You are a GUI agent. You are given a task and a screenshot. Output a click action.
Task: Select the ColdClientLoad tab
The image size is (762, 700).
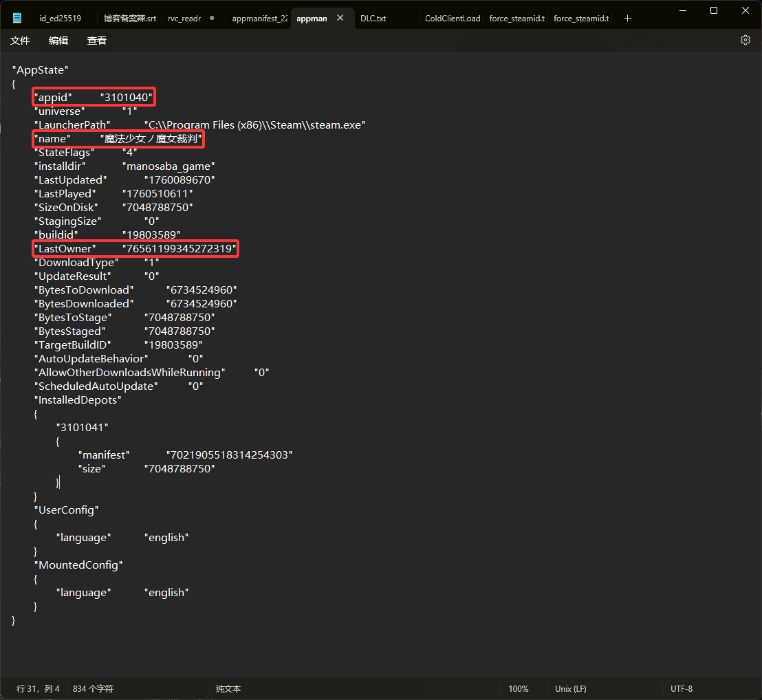(452, 19)
